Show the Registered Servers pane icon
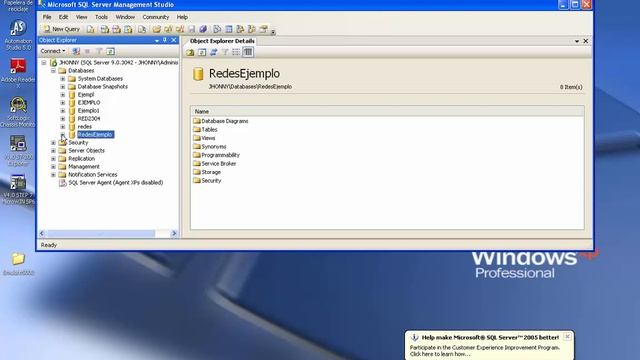 217,29
